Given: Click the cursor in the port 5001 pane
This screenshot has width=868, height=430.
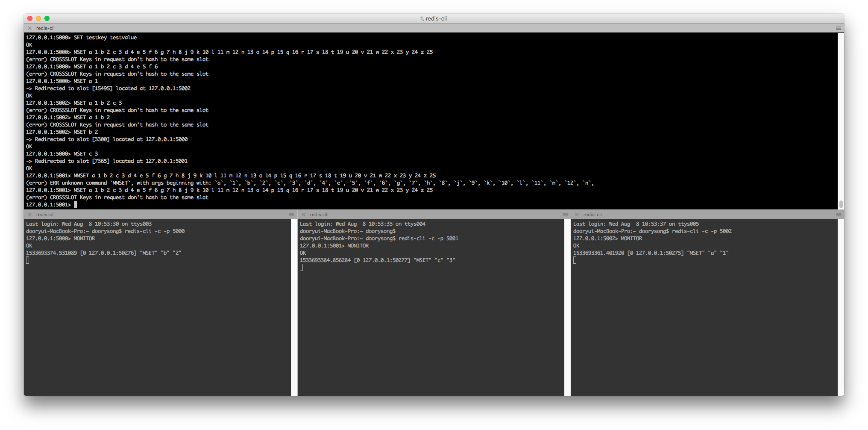Looking at the screenshot, I should pos(302,268).
